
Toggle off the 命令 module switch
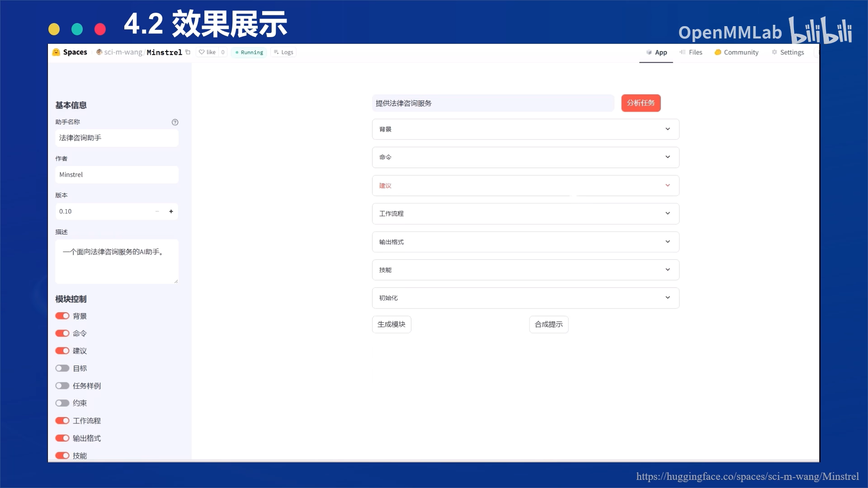coord(62,333)
